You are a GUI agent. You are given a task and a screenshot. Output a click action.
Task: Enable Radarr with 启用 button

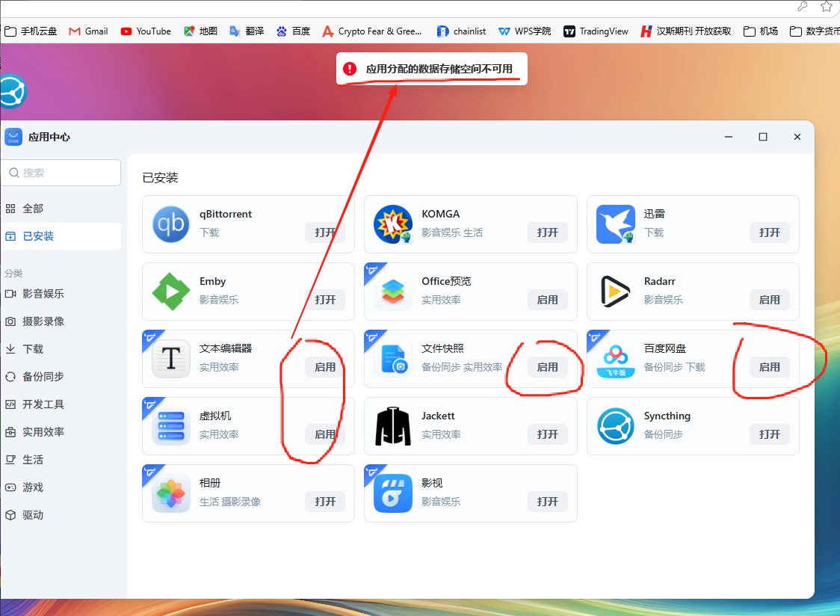769,300
